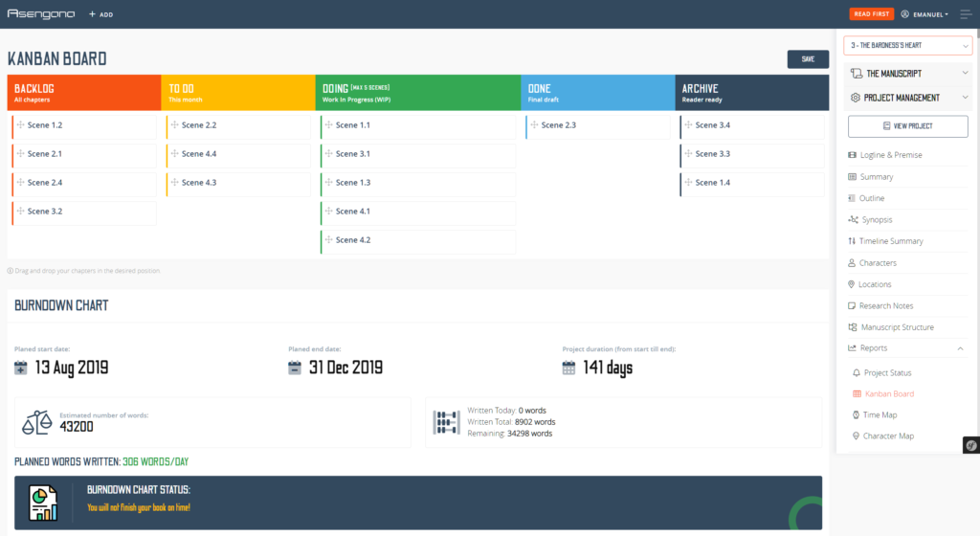Click the View Project button
Image resolution: width=980 pixels, height=536 pixels.
(x=907, y=125)
